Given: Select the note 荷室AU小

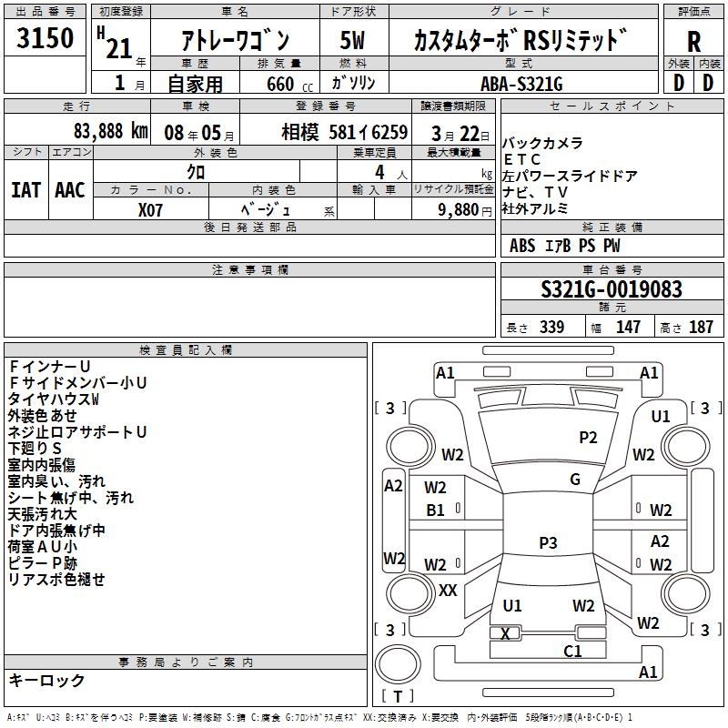Looking at the screenshot, I should 42,547.
